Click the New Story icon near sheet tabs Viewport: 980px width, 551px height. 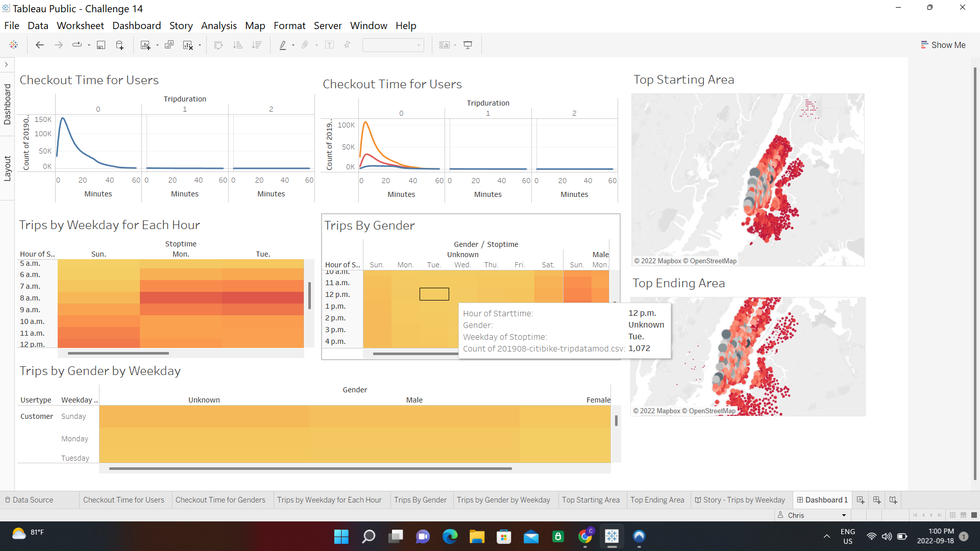point(893,500)
